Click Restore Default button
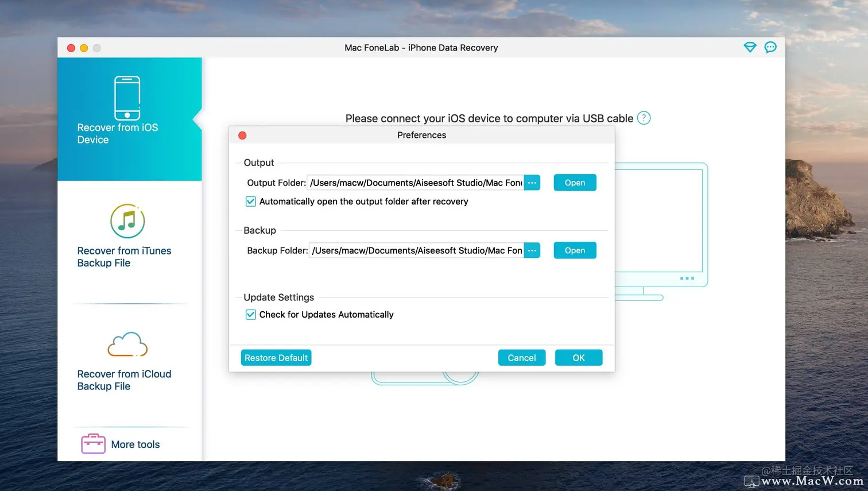868x491 pixels. coord(276,358)
